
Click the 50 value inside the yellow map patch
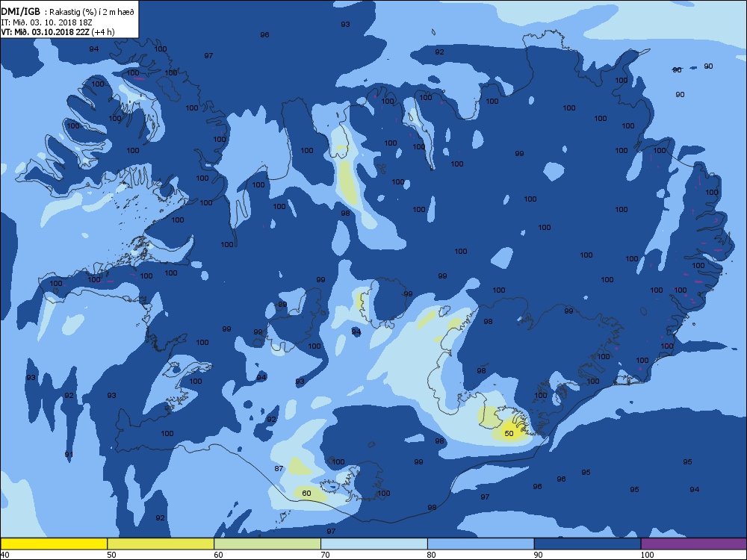pos(509,433)
